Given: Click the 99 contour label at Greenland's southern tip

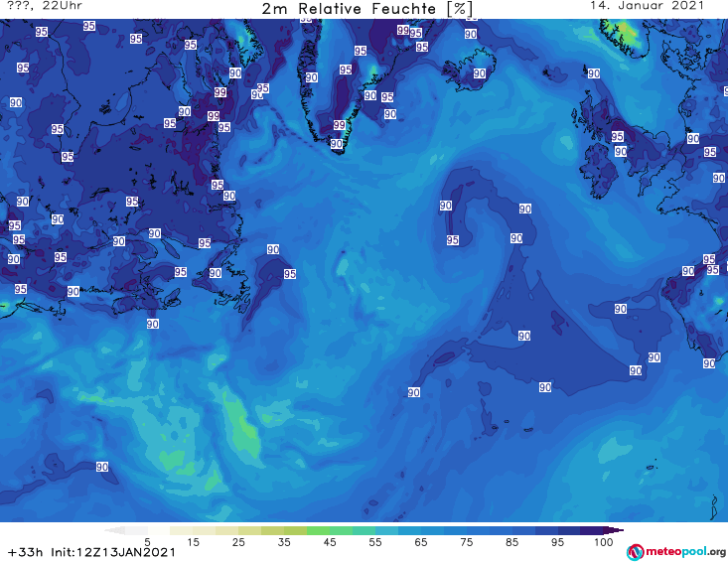Looking at the screenshot, I should (x=340, y=125).
